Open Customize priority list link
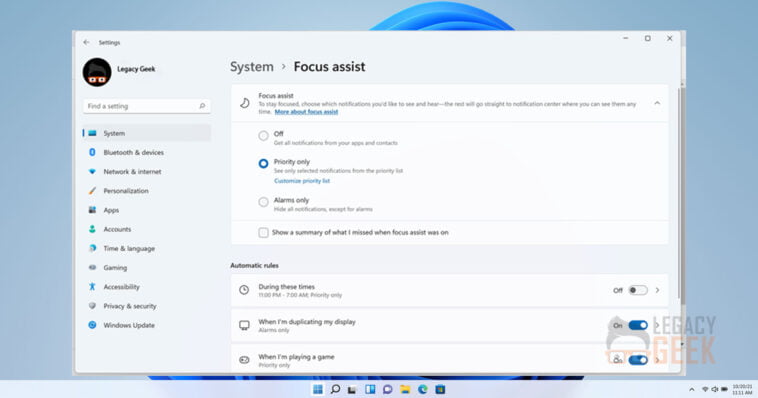 pyautogui.click(x=302, y=181)
